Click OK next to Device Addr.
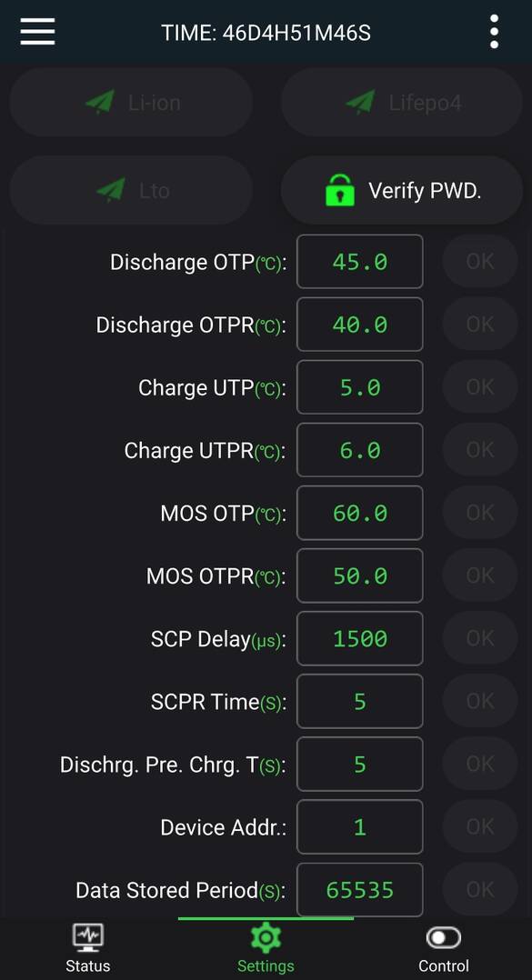Screen dimensions: 532x980 480,827
